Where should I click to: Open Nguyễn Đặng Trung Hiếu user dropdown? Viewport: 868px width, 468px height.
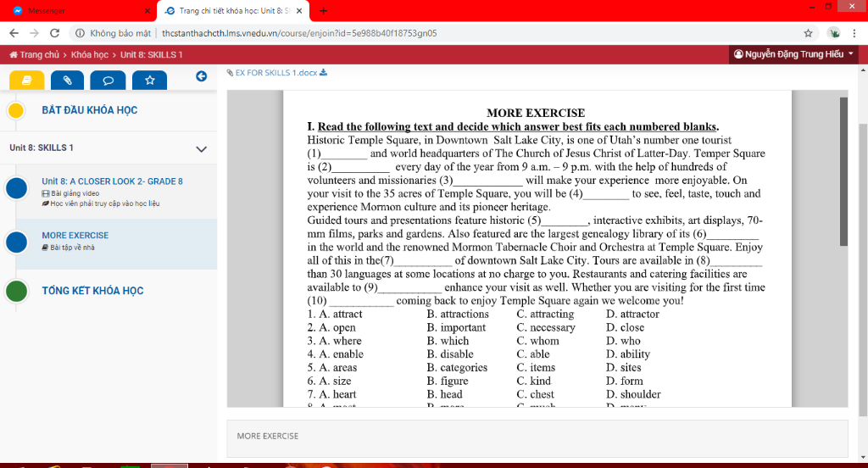point(794,53)
